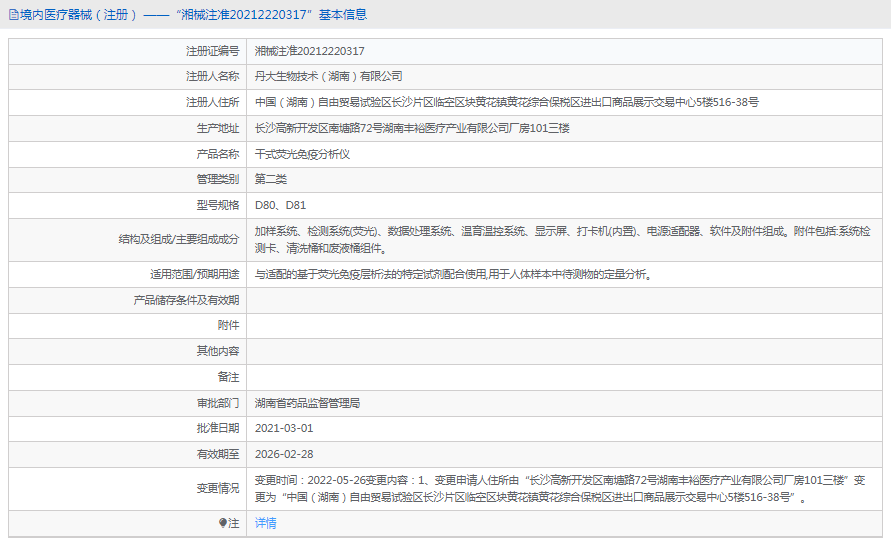Click the 注册证编号 row label

pos(212,51)
